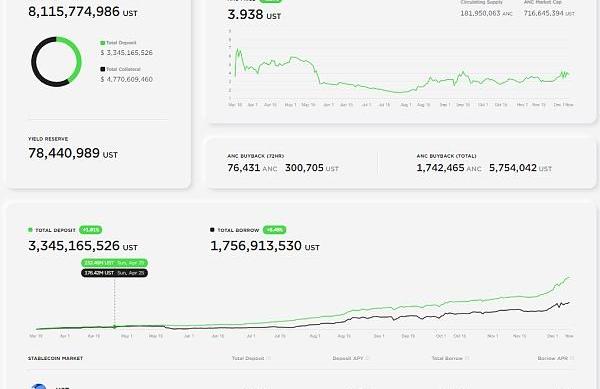The height and width of the screenshot is (389, 600).
Task: Click the black borrow tooltip for Sun, Apr 25
Action: (114, 273)
